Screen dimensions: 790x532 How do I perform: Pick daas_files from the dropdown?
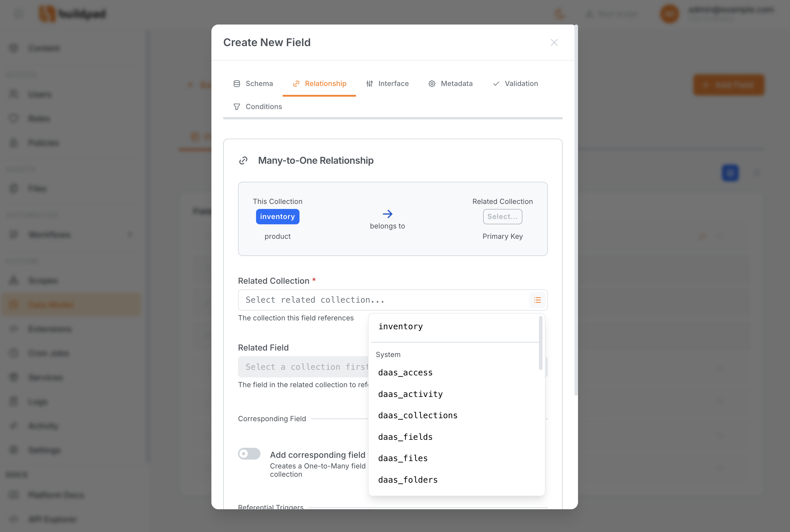coord(455,458)
